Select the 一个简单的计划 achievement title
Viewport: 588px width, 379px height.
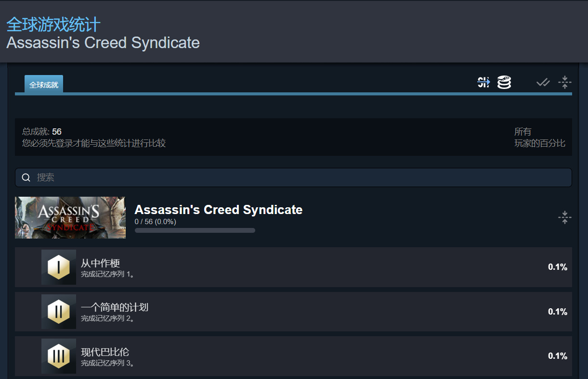(115, 307)
